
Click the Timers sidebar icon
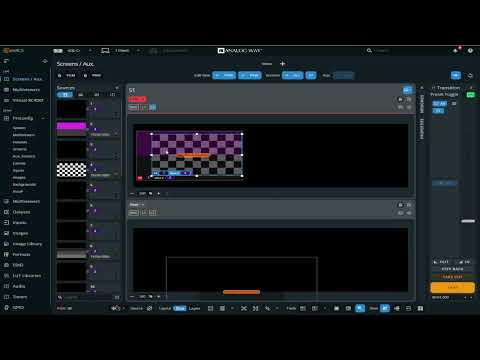click(x=6, y=297)
